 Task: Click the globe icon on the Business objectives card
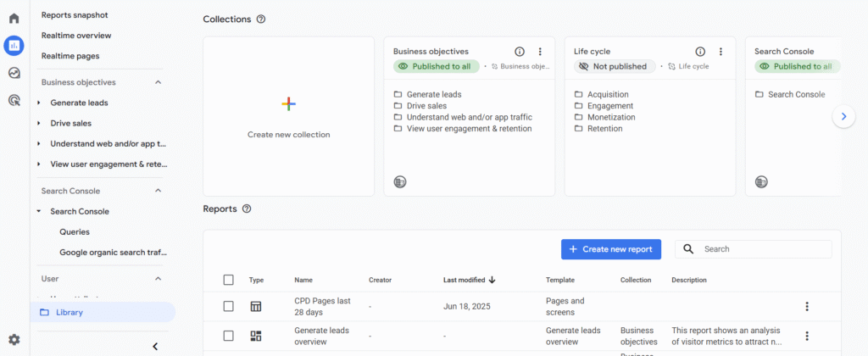[400, 181]
